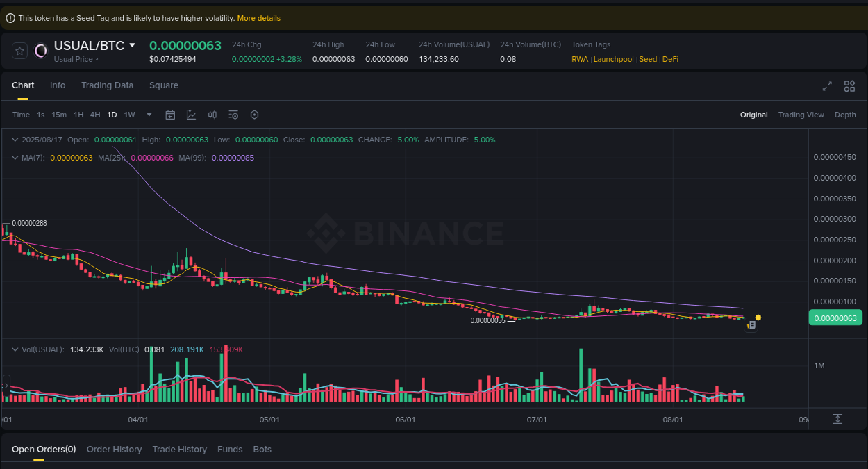The width and height of the screenshot is (868, 469).
Task: Click the More details seed tag link
Action: pyautogui.click(x=258, y=18)
